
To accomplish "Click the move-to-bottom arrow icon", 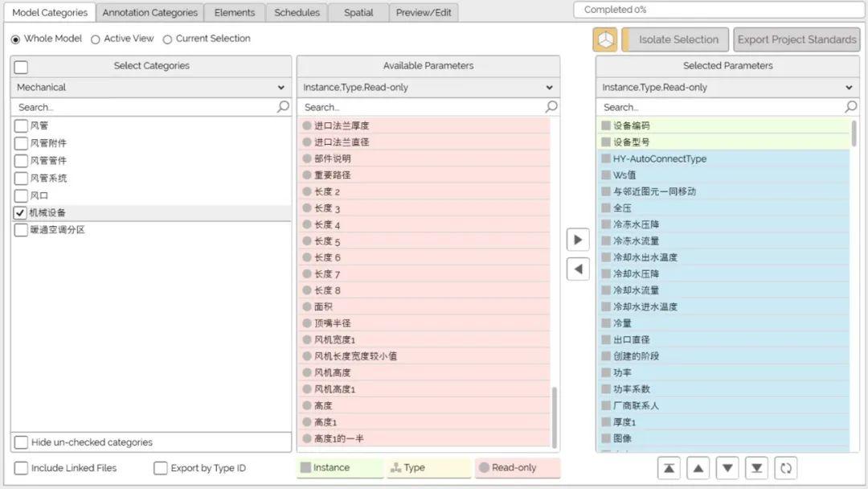I will pyautogui.click(x=755, y=467).
